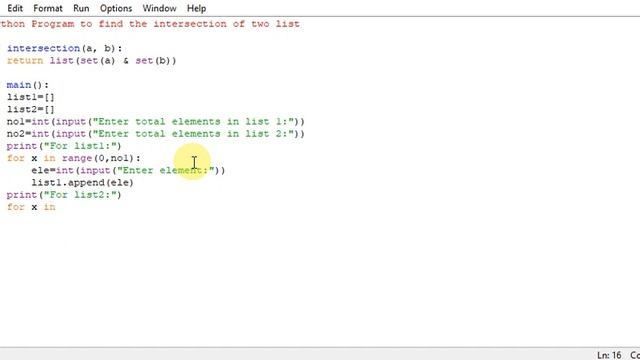640x360 pixels.
Task: Click the 'no2=int(input(...list 2:' line
Action: point(156,134)
